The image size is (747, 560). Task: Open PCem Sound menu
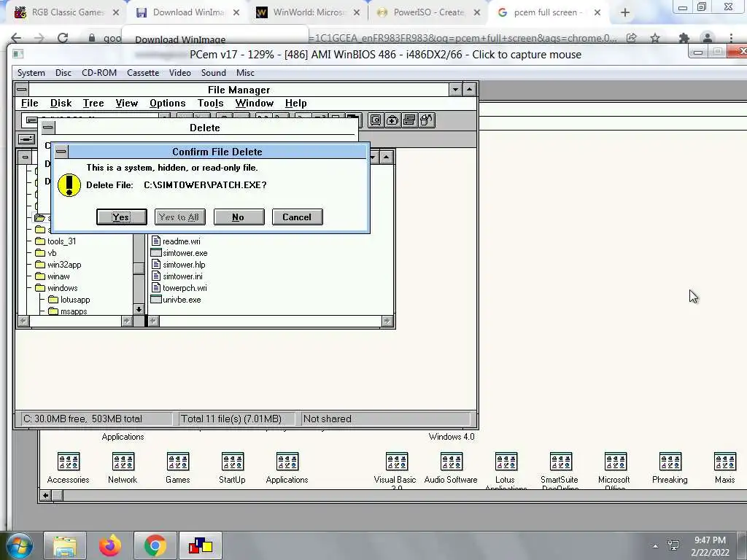[214, 73]
